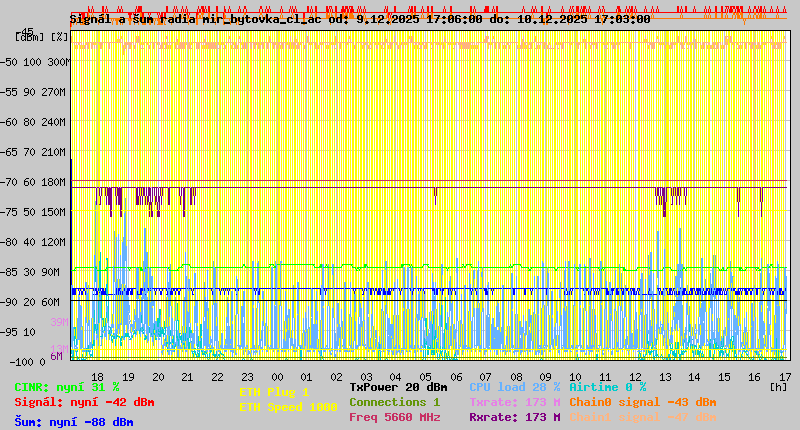
Task: Click the '22' hour tick on the time axis
Action: pyautogui.click(x=217, y=377)
